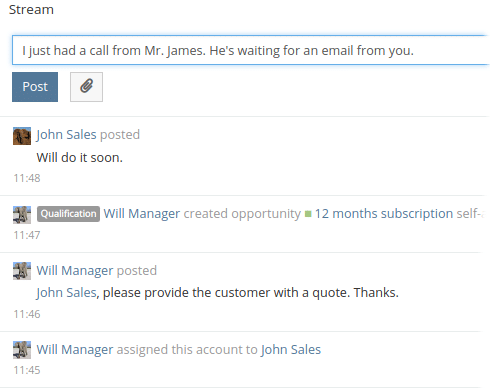Click the 11:48 timestamp
The width and height of the screenshot is (490, 388).
(x=27, y=178)
